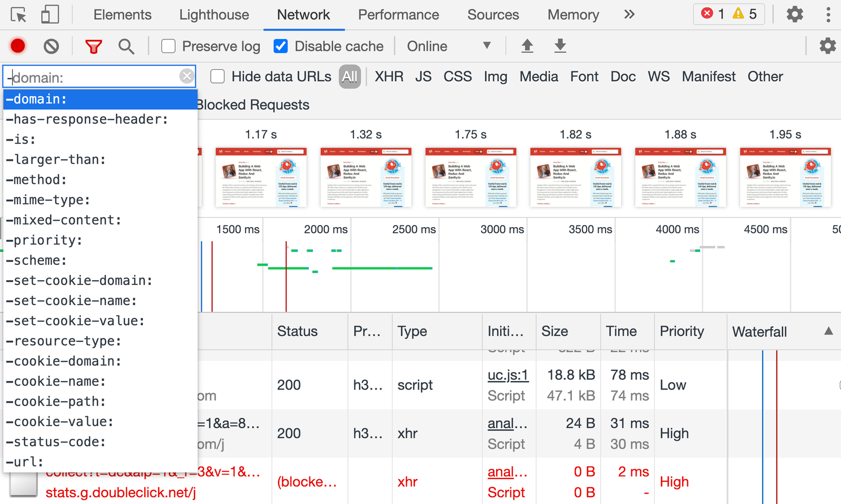Open DevTools settings gear at top
The image size is (841, 504).
click(x=795, y=14)
